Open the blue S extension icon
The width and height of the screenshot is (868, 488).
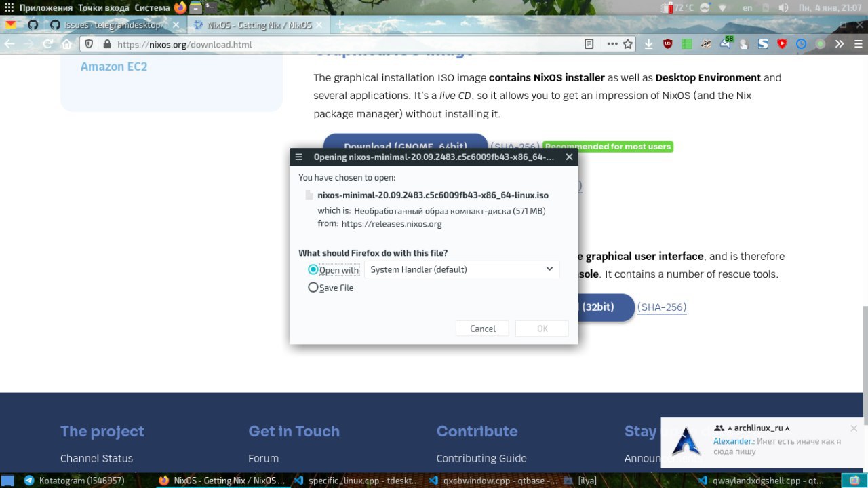763,43
